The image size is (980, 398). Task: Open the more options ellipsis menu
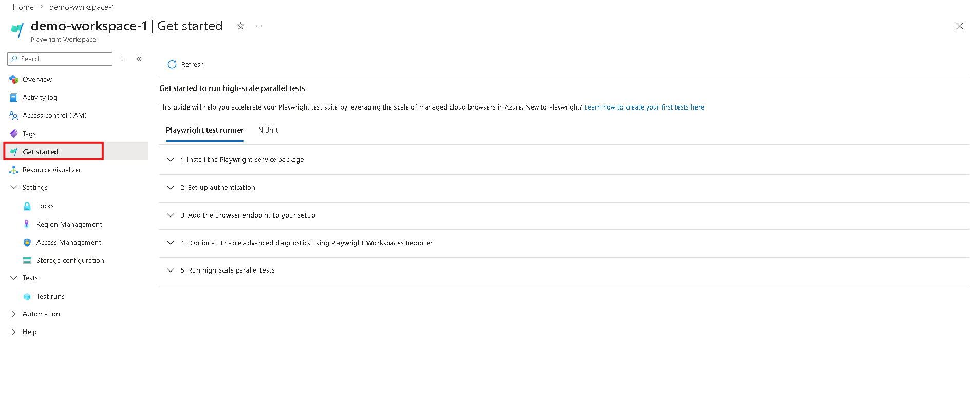(259, 26)
